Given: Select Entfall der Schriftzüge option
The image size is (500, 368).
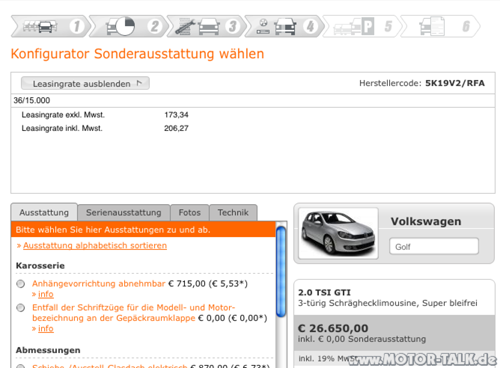Looking at the screenshot, I should coord(21,308).
